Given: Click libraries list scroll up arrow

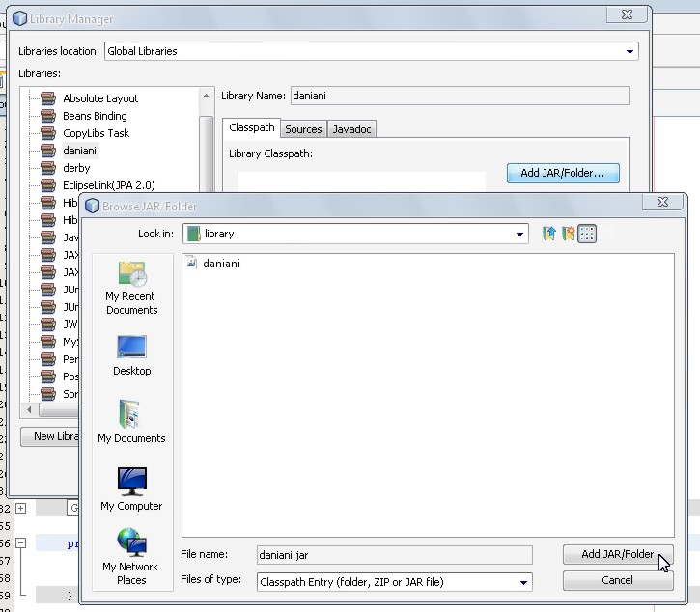Looking at the screenshot, I should click(206, 96).
